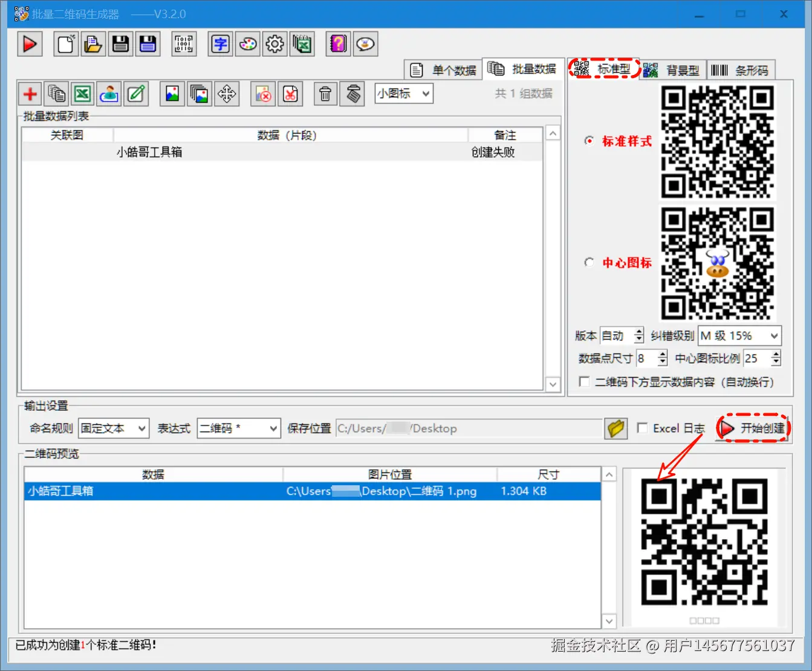
Task: Open the 命名规则 固定文本 dropdown
Action: (x=113, y=428)
